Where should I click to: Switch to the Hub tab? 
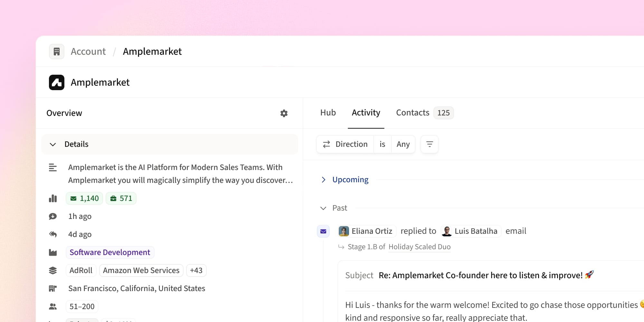[328, 113]
